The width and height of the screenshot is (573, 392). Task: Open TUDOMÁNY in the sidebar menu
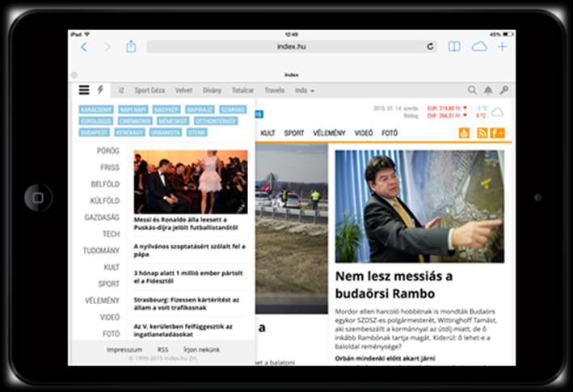click(101, 251)
